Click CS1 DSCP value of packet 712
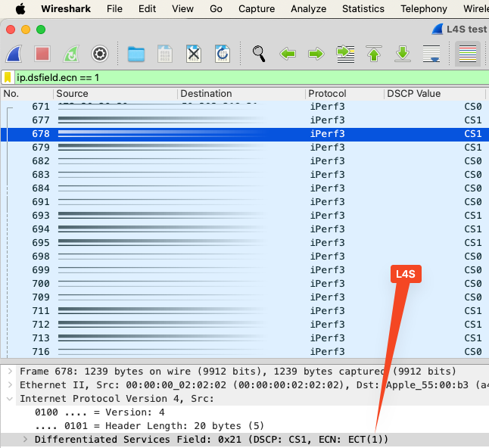Viewport: 489px width, 448px height. coord(473,325)
